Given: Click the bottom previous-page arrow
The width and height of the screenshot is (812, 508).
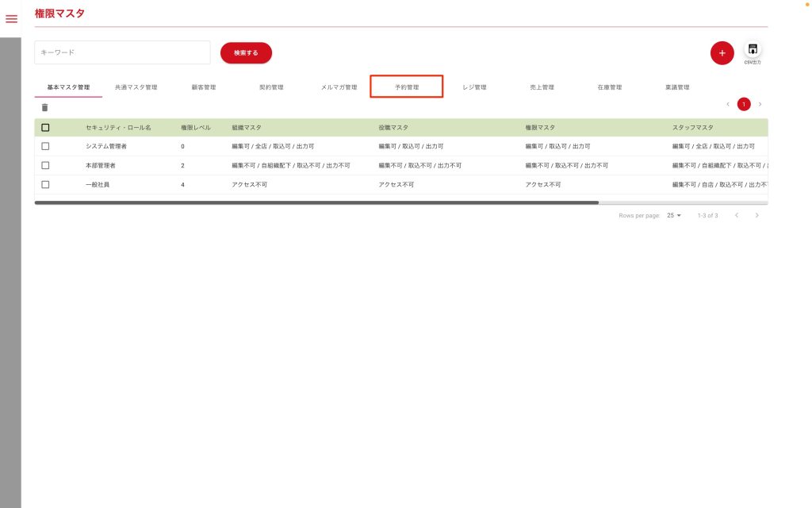Looking at the screenshot, I should coord(737,215).
